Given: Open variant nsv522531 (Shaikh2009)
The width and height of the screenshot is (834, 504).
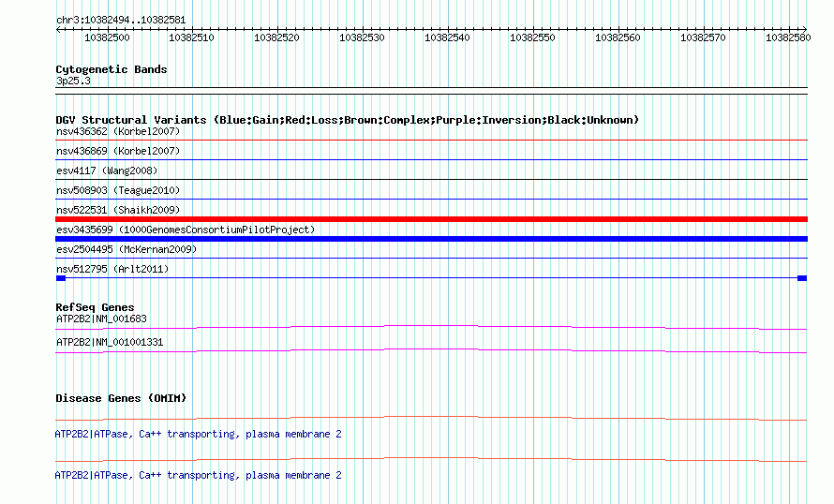Looking at the screenshot, I should click(x=118, y=210).
